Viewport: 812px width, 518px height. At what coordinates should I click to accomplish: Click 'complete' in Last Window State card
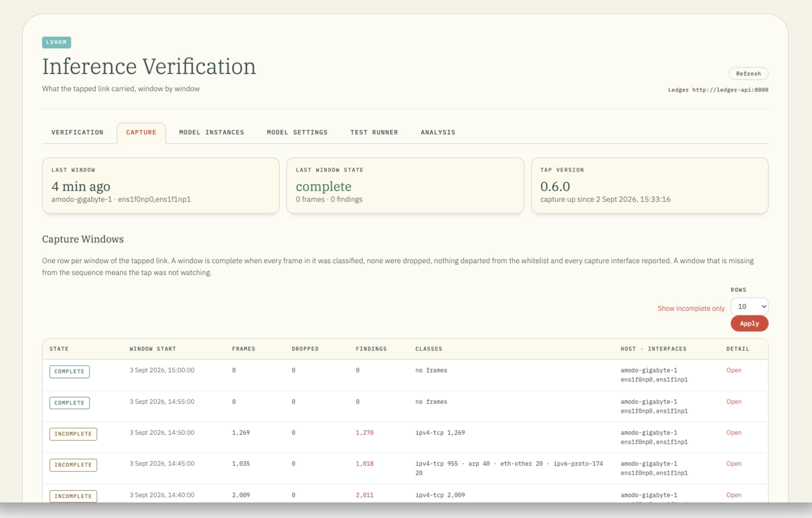(x=323, y=187)
